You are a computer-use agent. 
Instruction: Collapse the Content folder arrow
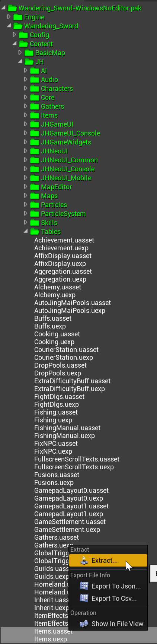(15, 44)
